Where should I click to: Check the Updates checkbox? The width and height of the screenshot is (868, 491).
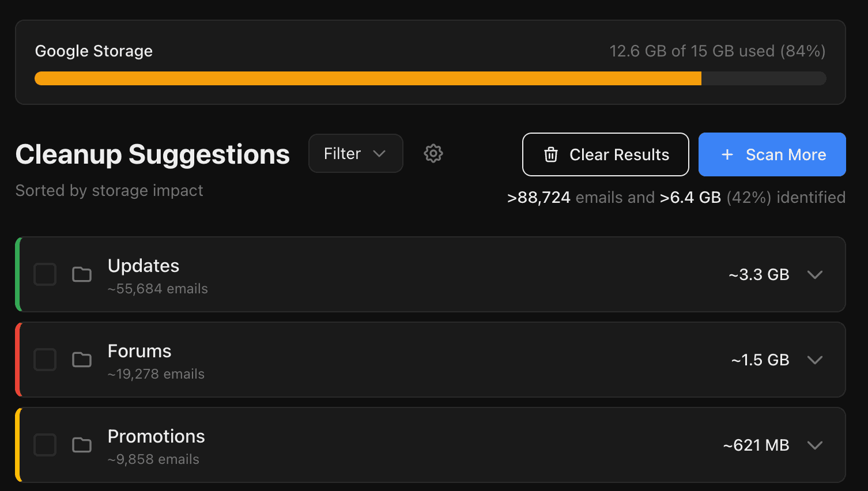tap(44, 275)
